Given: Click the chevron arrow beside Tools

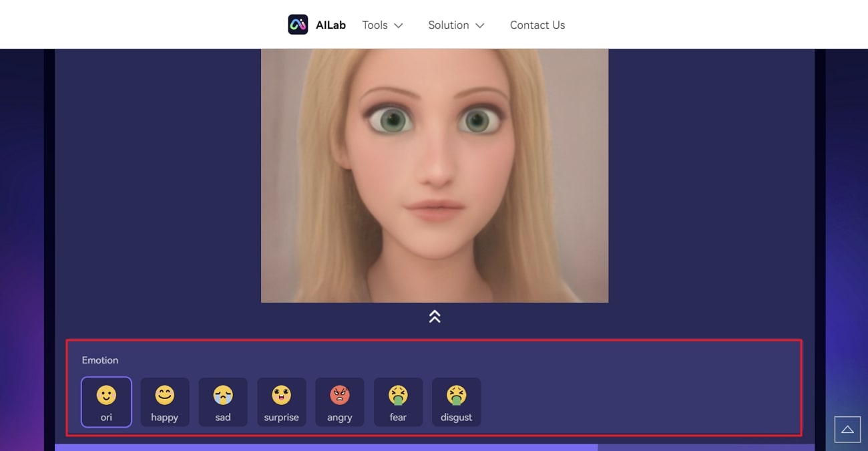Looking at the screenshot, I should click(399, 25).
